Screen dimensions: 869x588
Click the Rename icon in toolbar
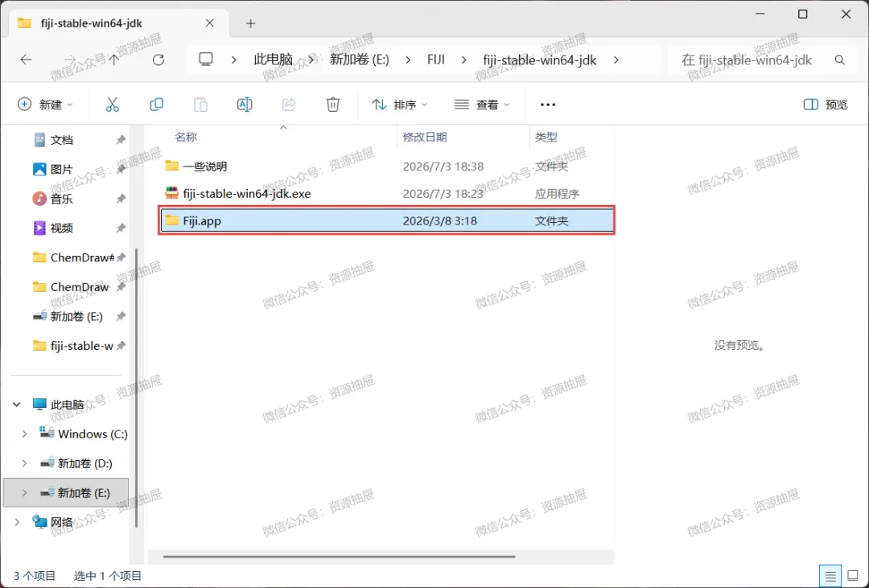pyautogui.click(x=245, y=105)
